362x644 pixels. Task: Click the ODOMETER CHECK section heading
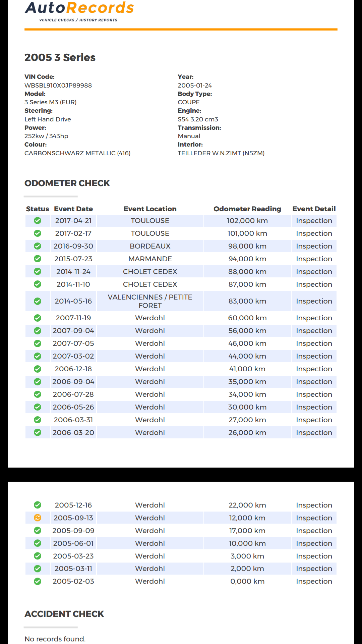(67, 183)
